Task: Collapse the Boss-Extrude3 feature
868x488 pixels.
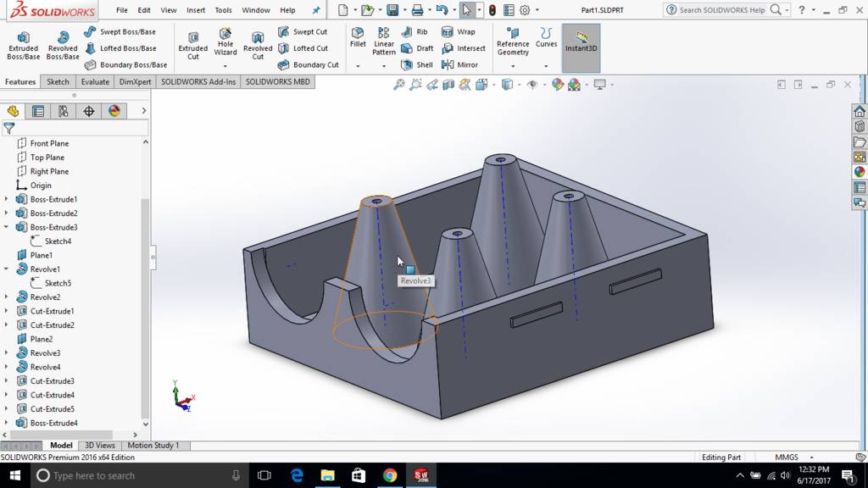Action: [6, 227]
